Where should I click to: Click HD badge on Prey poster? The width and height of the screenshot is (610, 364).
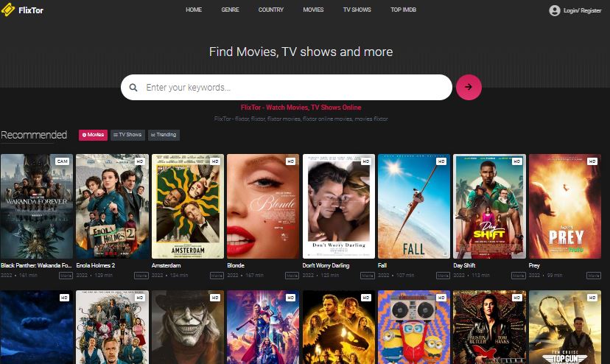point(592,161)
